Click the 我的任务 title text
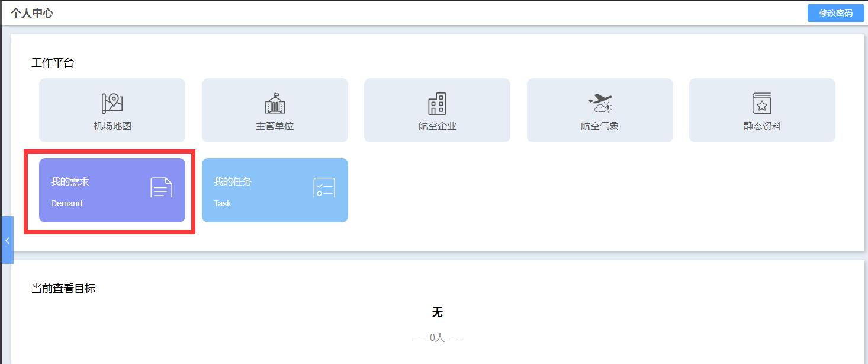The image size is (868, 364). tap(233, 181)
